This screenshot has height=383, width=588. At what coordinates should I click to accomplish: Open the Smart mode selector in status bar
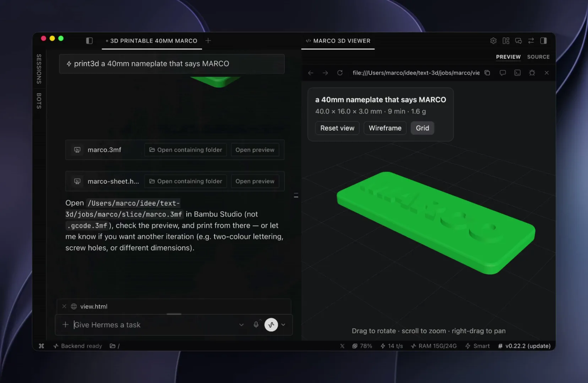[478, 346]
